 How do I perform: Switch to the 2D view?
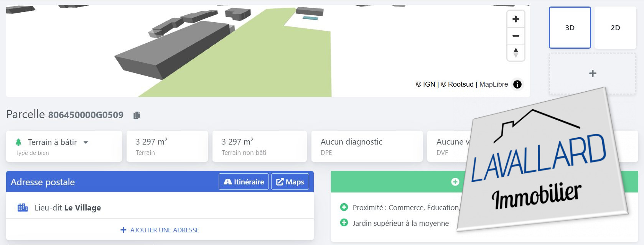pyautogui.click(x=615, y=28)
